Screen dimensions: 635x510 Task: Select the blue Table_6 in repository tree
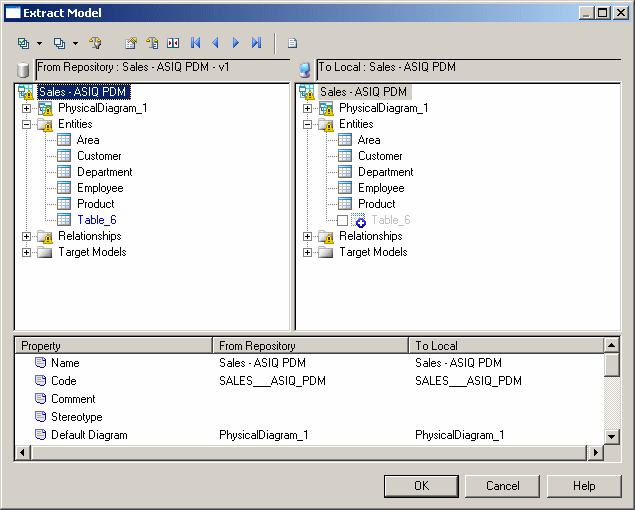point(97,220)
